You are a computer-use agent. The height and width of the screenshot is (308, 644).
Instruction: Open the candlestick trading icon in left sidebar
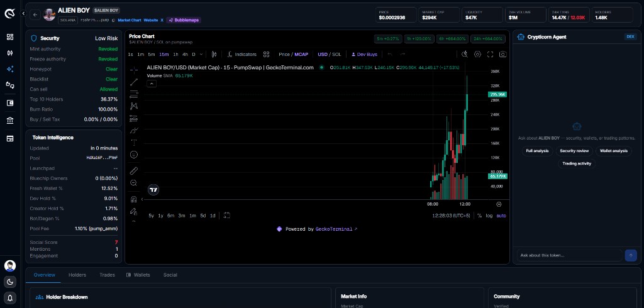click(10, 53)
